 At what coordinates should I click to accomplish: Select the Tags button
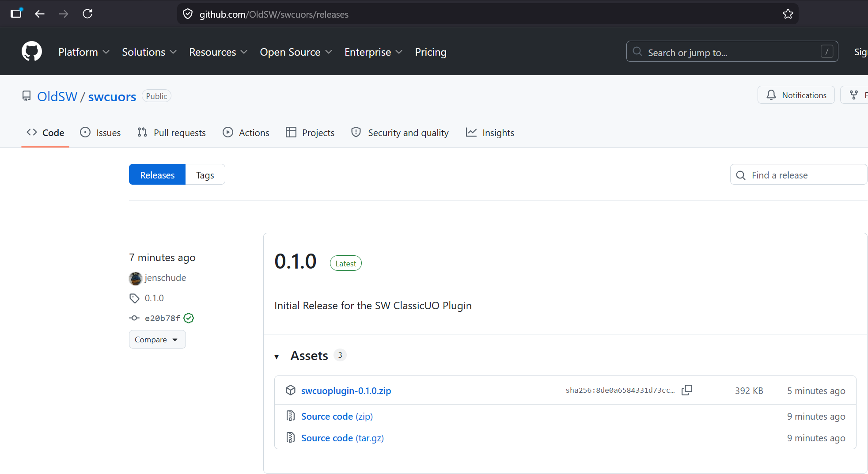click(205, 175)
